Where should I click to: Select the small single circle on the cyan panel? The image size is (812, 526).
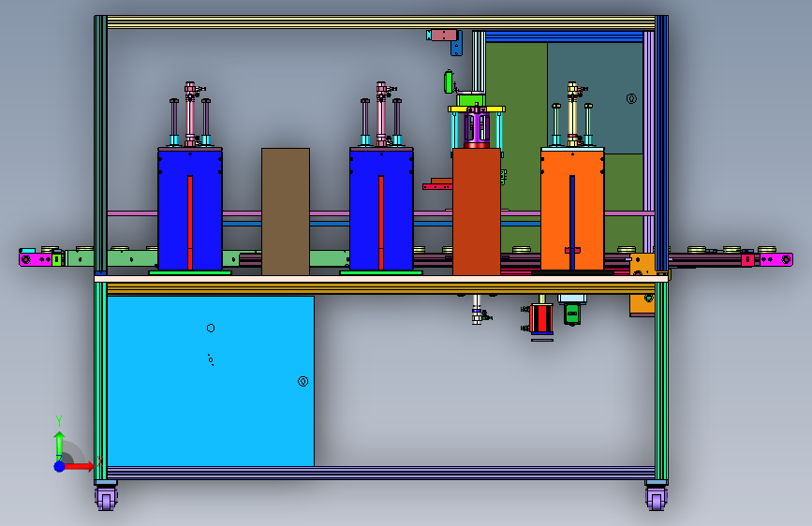[211, 328]
